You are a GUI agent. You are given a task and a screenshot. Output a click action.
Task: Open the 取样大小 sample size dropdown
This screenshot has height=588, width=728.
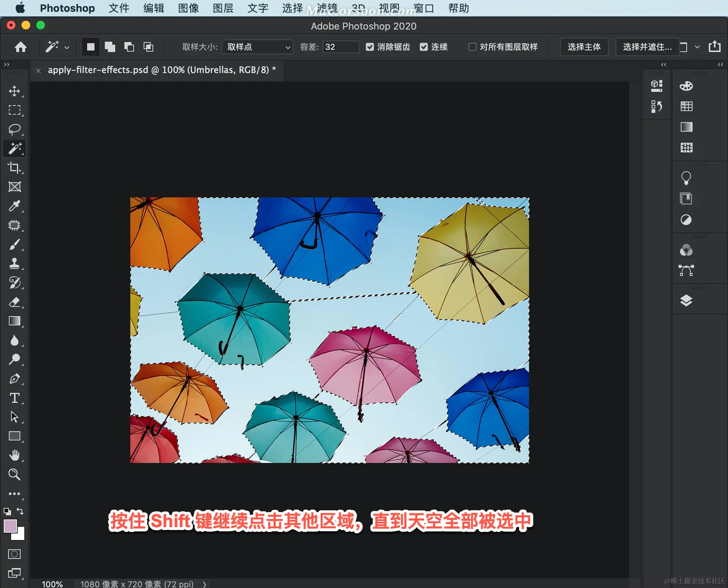tap(257, 47)
